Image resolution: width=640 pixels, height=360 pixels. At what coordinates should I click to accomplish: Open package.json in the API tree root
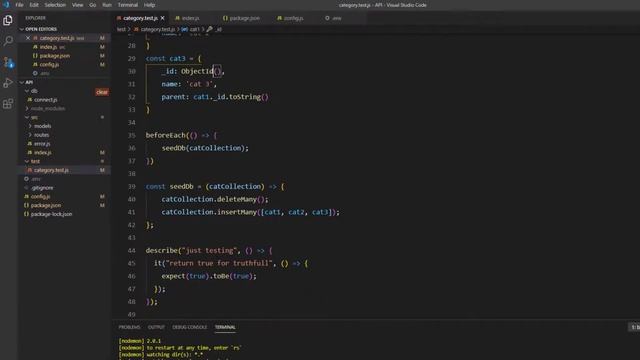[x=64, y=205]
